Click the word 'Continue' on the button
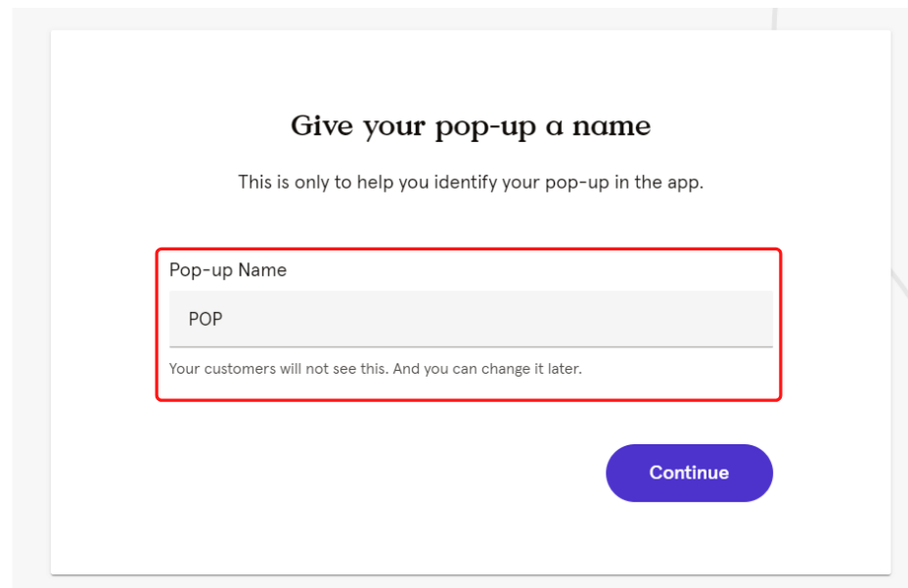This screenshot has width=908, height=588. pos(689,473)
